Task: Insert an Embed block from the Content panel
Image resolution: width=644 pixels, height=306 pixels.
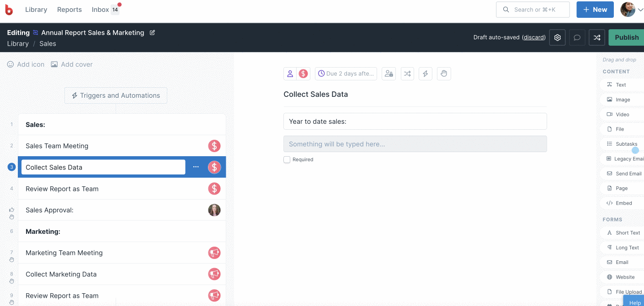Action: pyautogui.click(x=623, y=203)
